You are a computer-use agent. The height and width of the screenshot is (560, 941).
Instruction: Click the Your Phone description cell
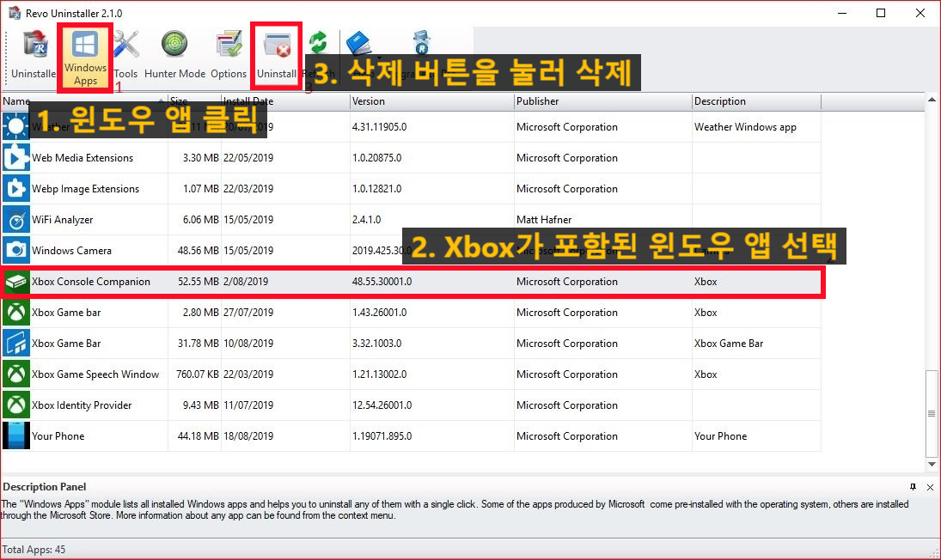click(x=721, y=435)
